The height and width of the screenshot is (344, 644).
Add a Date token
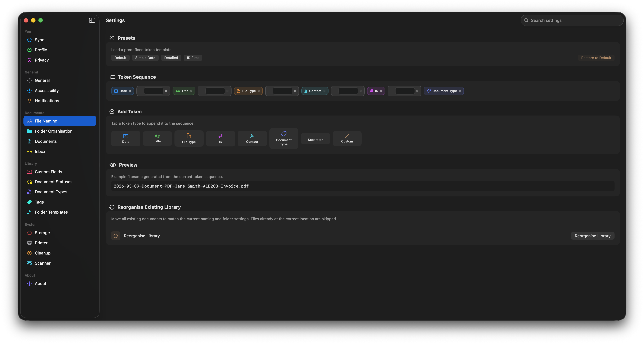tap(126, 138)
